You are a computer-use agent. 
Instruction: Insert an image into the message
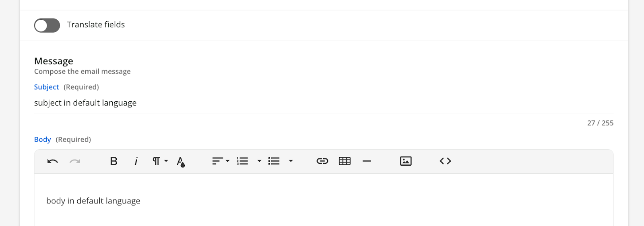tap(406, 161)
